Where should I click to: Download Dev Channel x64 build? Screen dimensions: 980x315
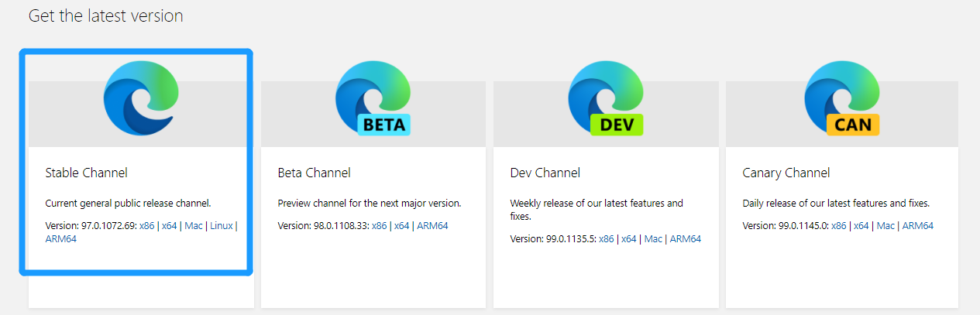click(x=629, y=239)
